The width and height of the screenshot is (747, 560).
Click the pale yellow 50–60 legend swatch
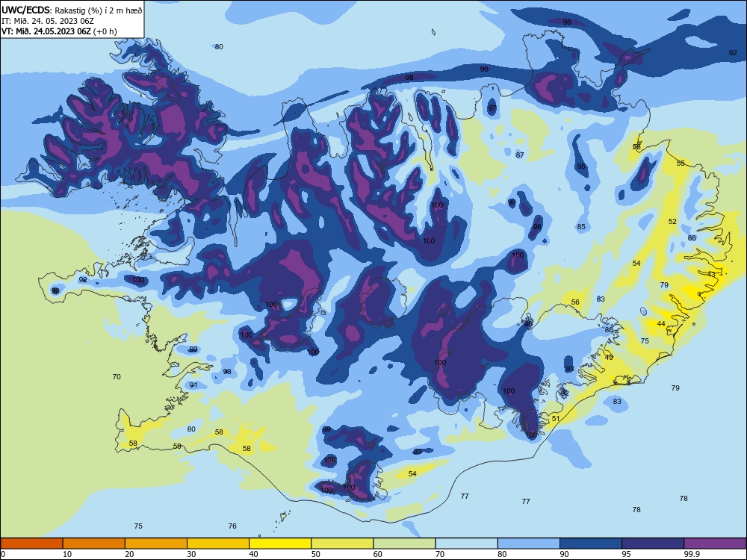(x=342, y=544)
